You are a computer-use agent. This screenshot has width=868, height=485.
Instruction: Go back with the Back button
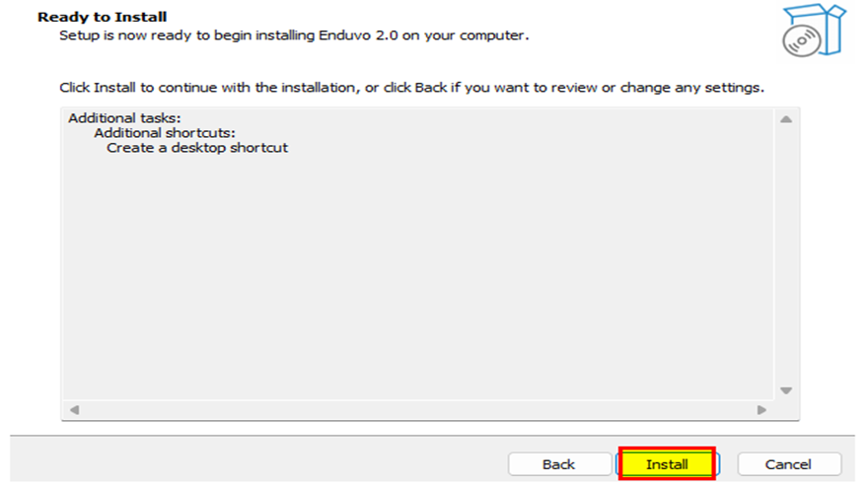click(559, 464)
